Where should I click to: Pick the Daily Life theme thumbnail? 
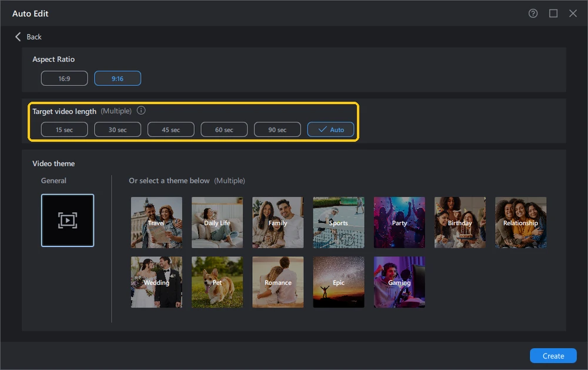click(x=217, y=222)
